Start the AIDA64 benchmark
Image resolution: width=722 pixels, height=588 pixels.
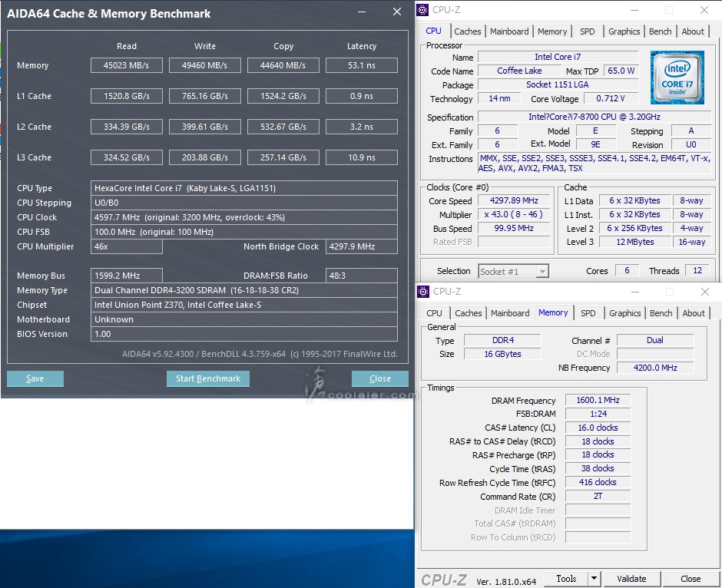pyautogui.click(x=208, y=378)
